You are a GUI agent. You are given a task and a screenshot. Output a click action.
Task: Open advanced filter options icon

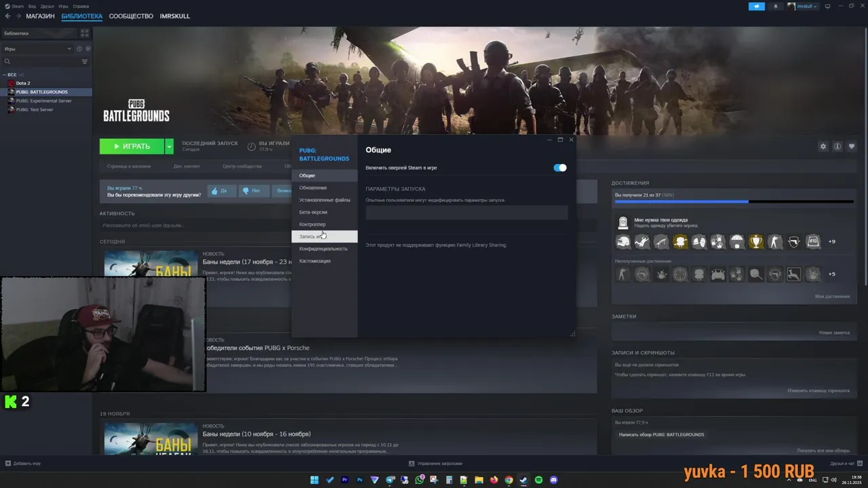click(85, 62)
